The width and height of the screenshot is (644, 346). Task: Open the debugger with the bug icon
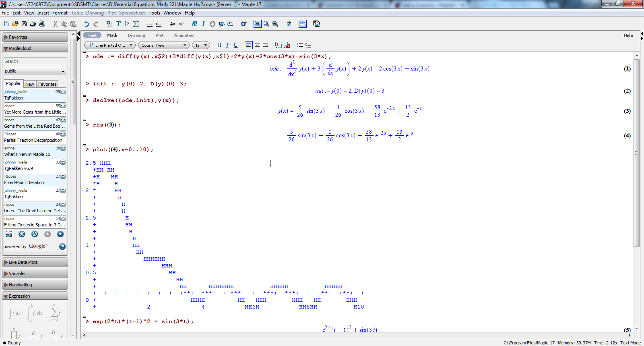(x=221, y=24)
